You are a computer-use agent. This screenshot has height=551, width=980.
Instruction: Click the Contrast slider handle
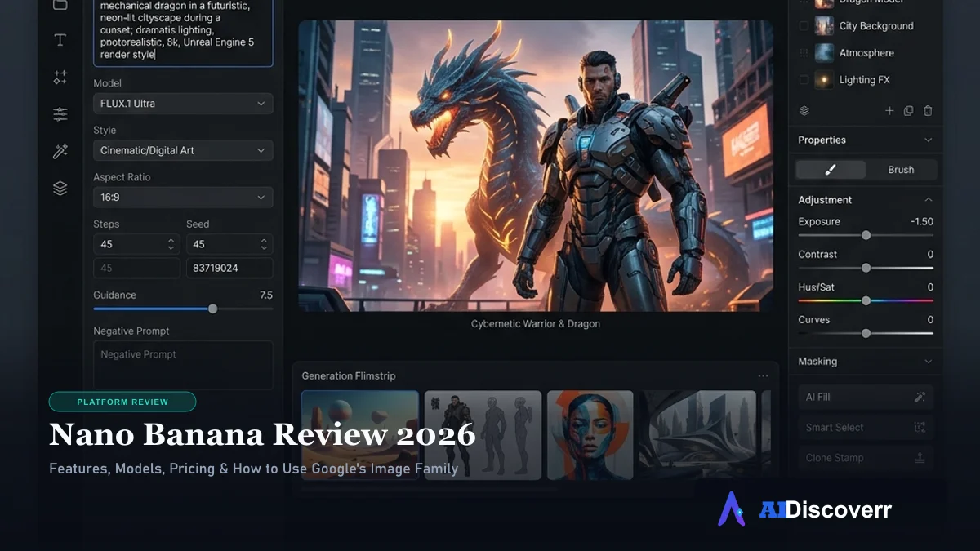click(x=866, y=268)
